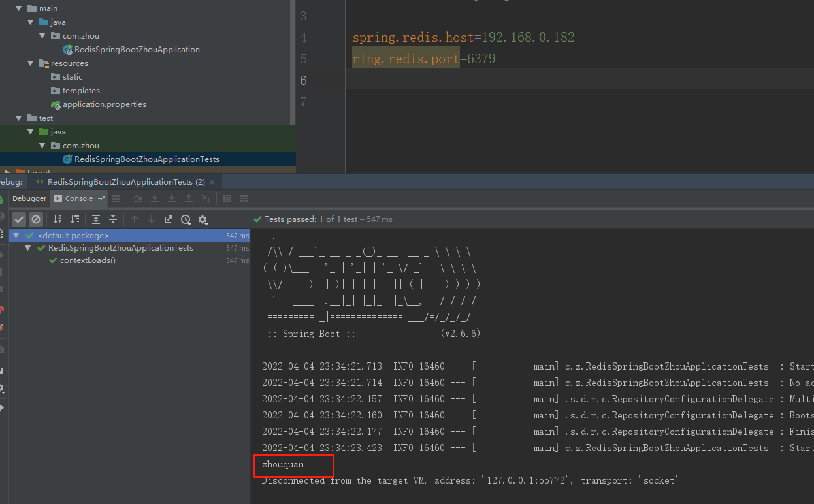Toggle sort tests alphabetically

57,219
